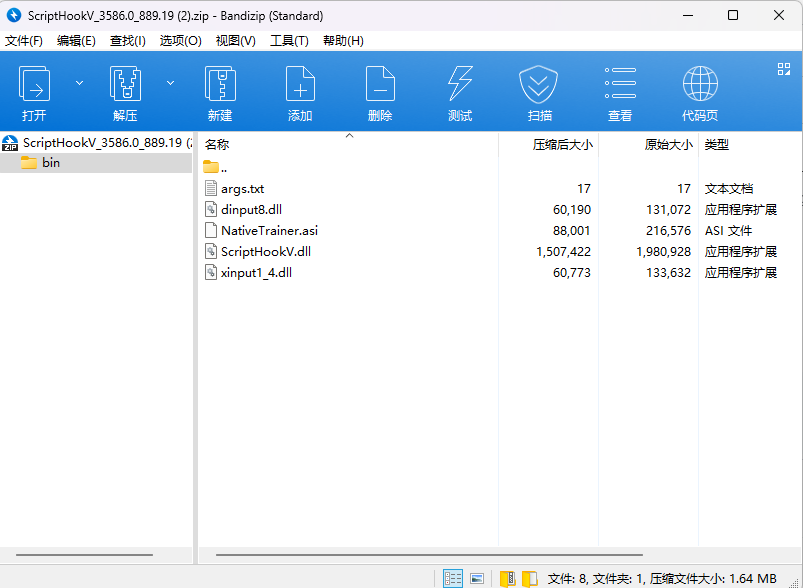Click the folder tree horizontal scrollbar
The height and width of the screenshot is (588, 803).
coord(84,555)
